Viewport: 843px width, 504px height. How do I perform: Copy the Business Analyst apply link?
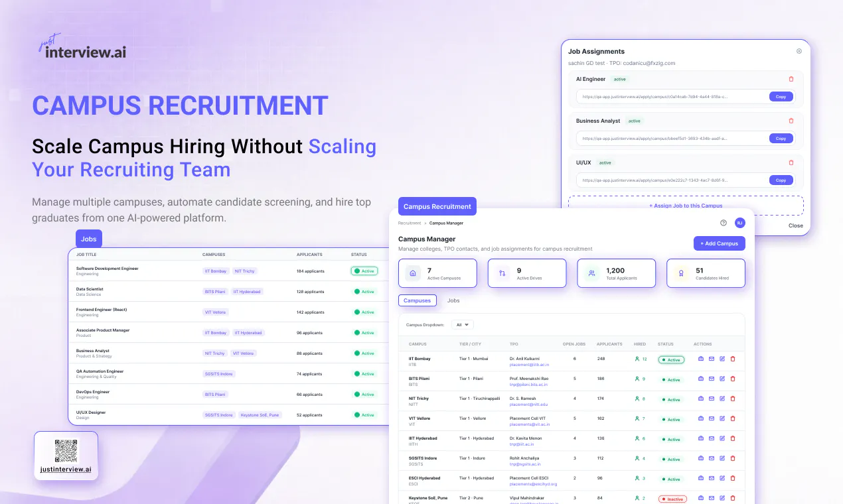click(x=781, y=139)
